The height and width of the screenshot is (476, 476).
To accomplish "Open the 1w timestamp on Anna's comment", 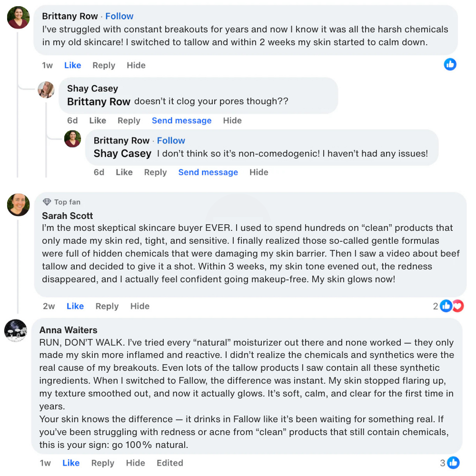I will (45, 463).
